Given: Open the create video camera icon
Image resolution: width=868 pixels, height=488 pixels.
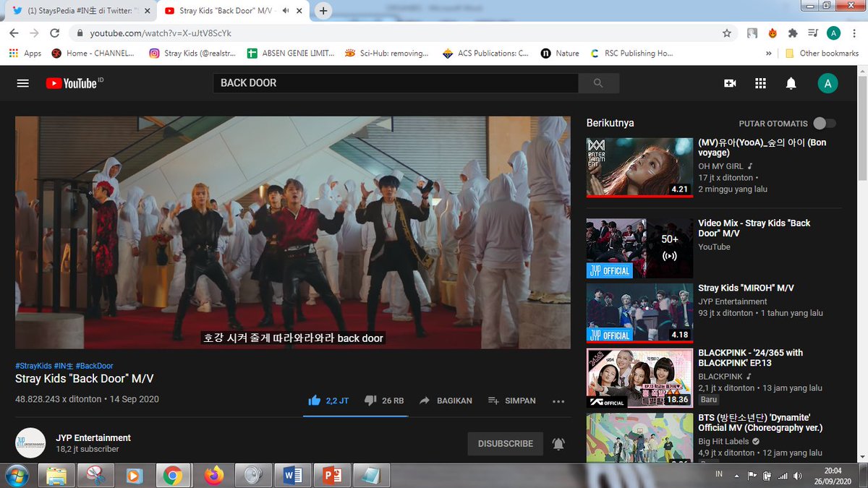Looking at the screenshot, I should pyautogui.click(x=730, y=83).
